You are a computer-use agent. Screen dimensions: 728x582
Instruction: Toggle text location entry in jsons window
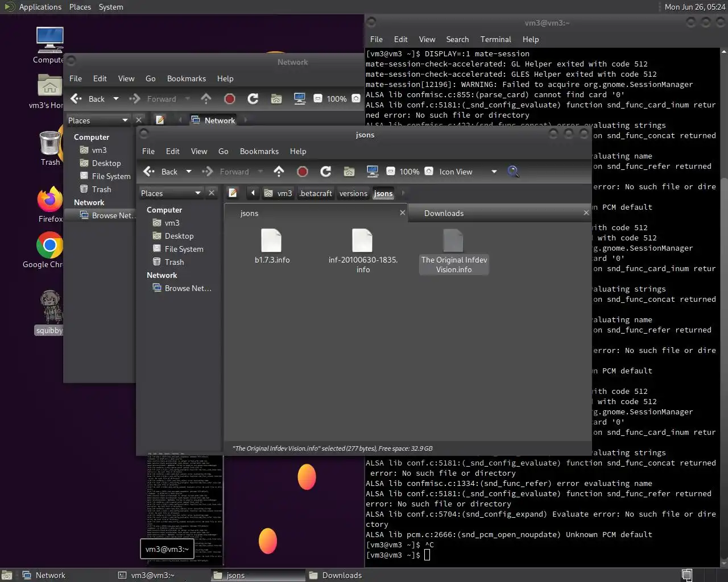pyautogui.click(x=233, y=193)
